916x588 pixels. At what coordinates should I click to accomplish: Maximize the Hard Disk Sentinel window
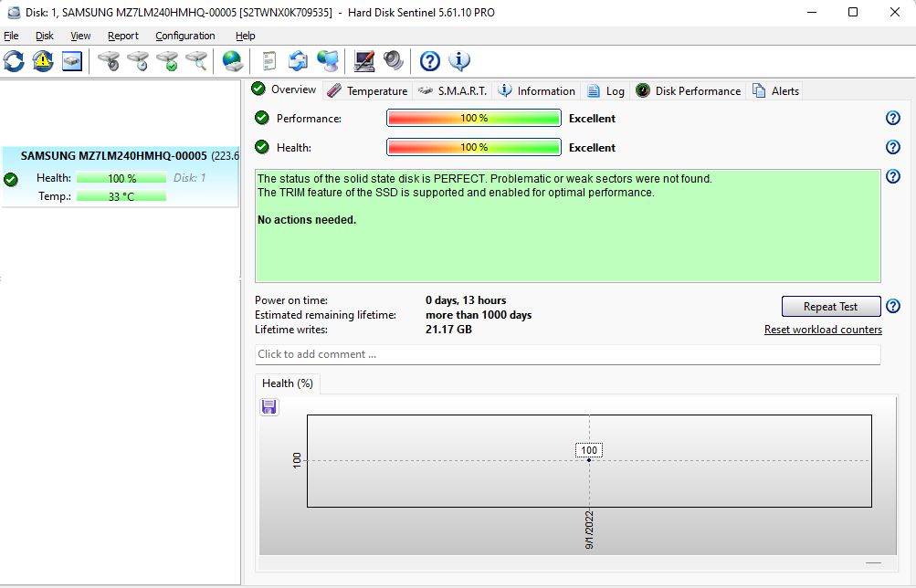853,12
